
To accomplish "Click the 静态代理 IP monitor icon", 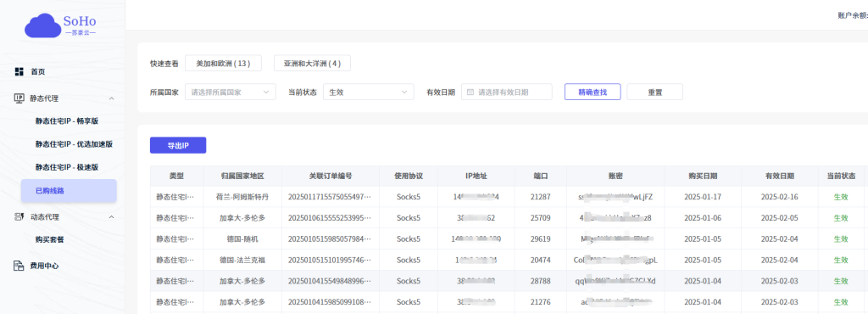I will 19,98.
